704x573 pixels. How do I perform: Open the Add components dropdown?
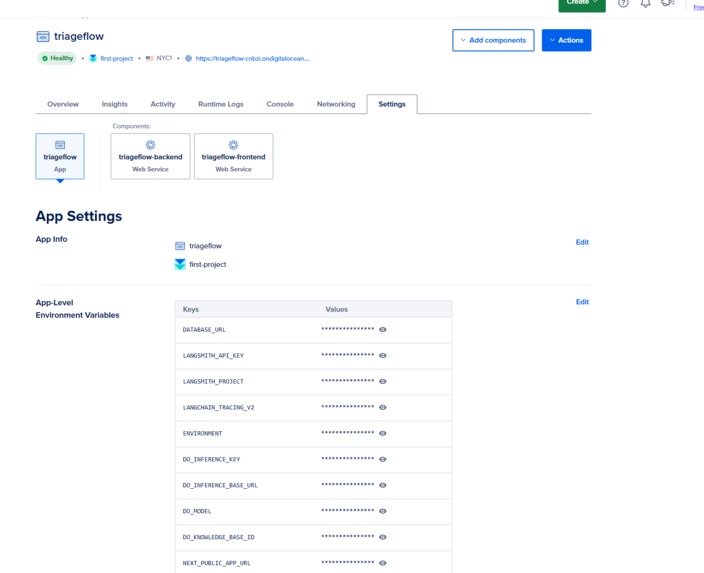(493, 40)
